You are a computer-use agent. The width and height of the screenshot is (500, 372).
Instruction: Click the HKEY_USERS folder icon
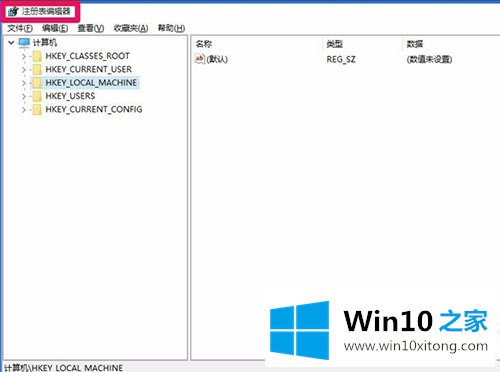pos(37,96)
